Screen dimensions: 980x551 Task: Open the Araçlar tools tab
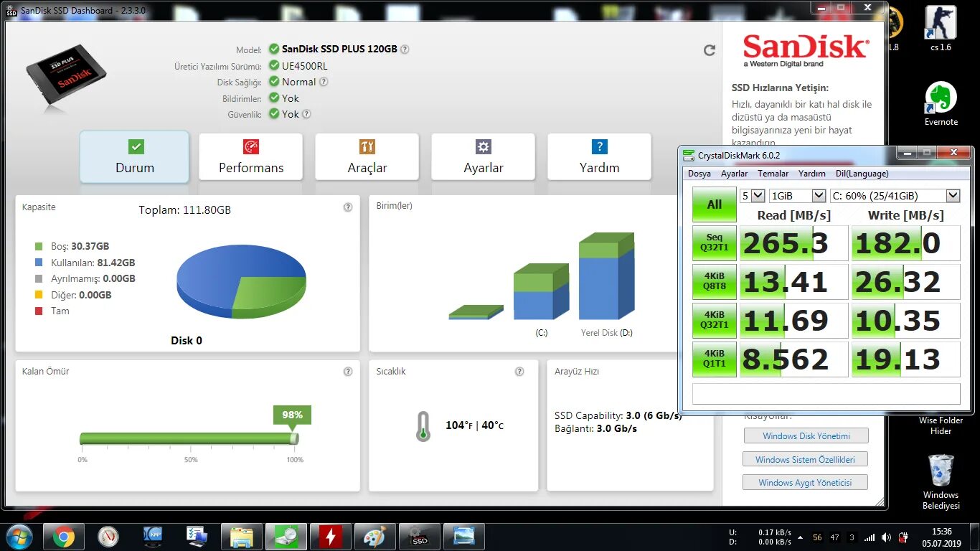coord(367,156)
